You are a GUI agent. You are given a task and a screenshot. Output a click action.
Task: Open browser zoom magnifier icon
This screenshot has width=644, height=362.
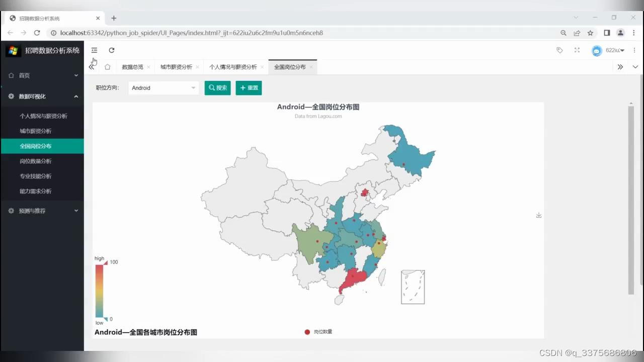[563, 33]
